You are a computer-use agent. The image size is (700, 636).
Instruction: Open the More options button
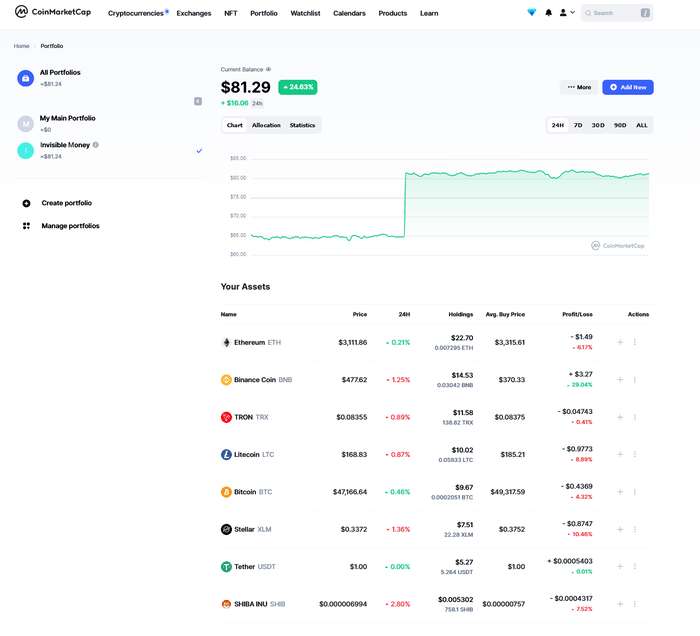click(x=579, y=87)
